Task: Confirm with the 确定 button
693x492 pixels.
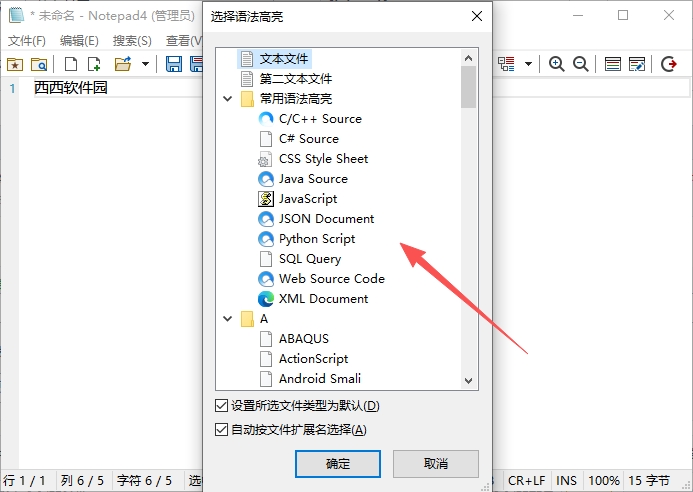Action: click(x=338, y=464)
